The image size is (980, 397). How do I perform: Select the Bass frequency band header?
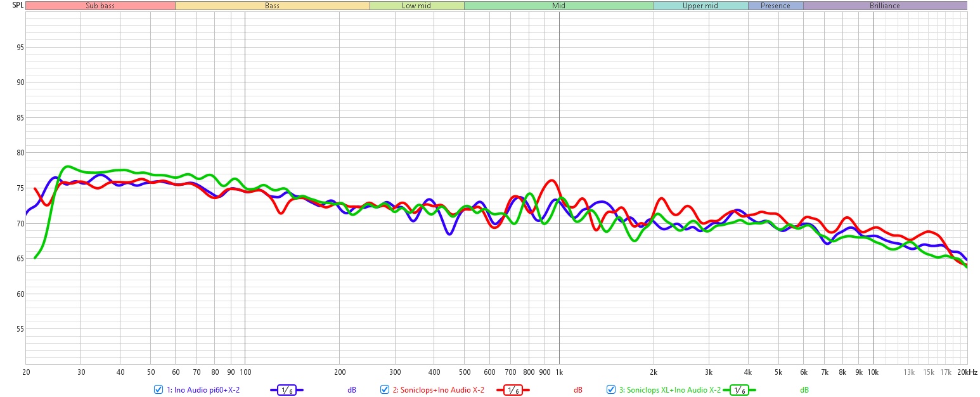[x=272, y=6]
